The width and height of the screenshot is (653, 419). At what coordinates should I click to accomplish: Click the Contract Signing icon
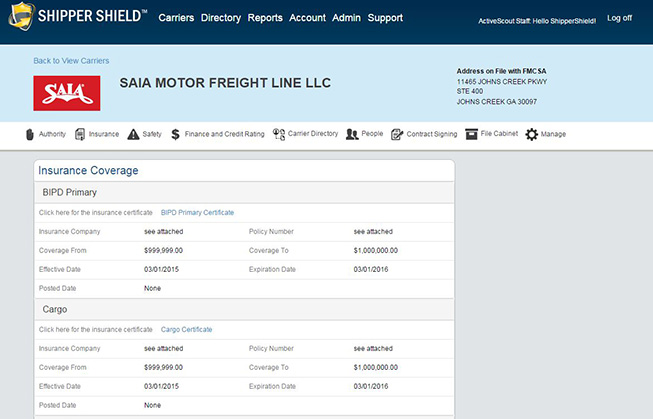(x=397, y=134)
